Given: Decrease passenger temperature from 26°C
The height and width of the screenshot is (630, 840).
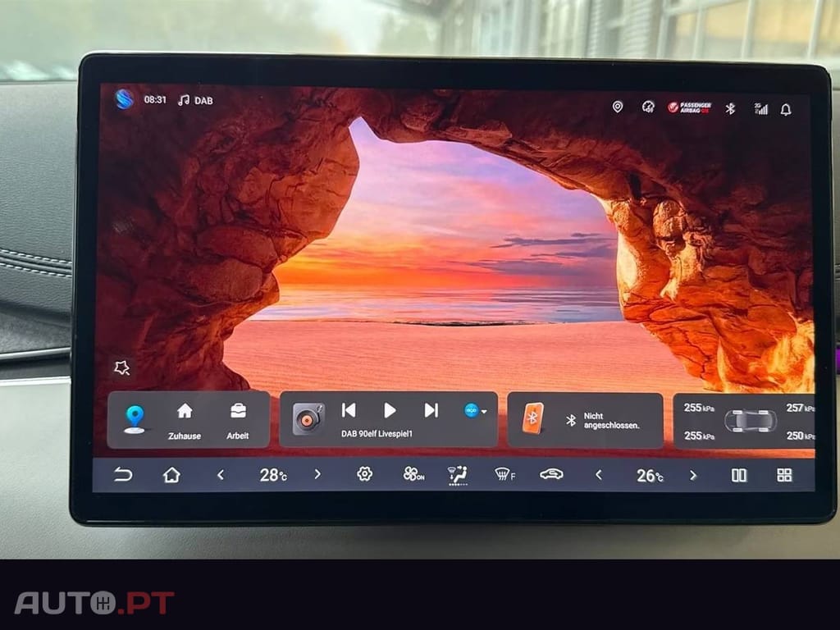Looking at the screenshot, I should point(598,475).
